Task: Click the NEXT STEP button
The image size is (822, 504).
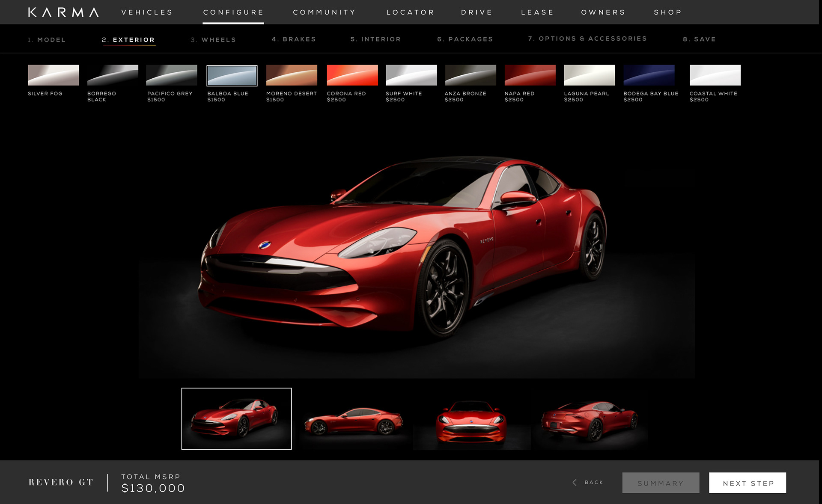Action: point(748,483)
